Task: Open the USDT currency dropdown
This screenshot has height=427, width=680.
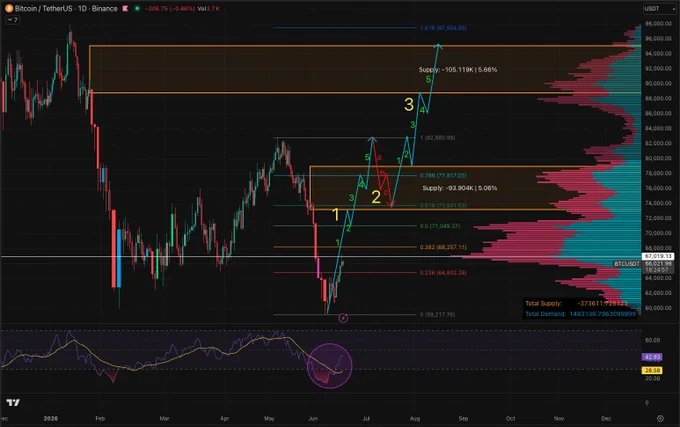Action: pos(660,9)
